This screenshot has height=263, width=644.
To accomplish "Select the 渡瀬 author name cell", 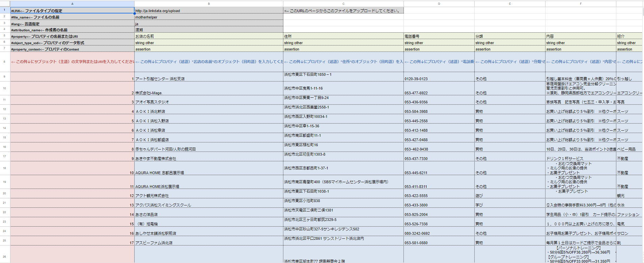I will click(x=209, y=30).
